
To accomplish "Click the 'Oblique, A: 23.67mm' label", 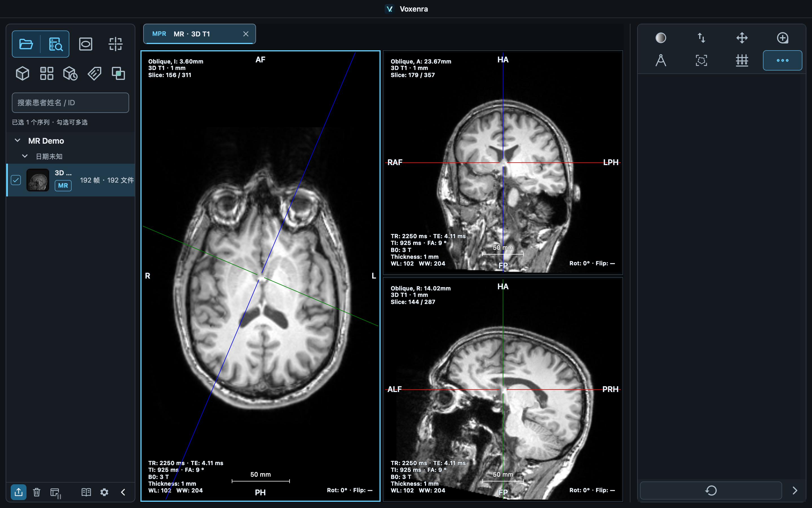I will [421, 61].
